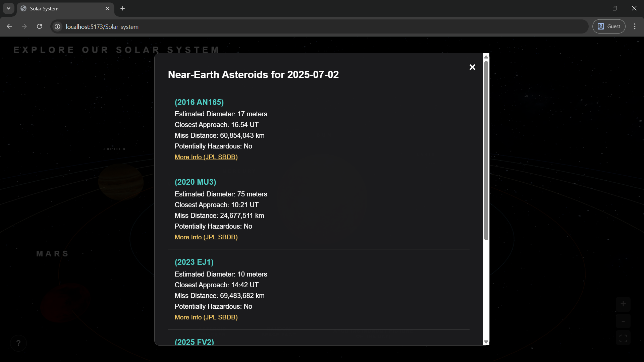Close the Solar System tab

click(x=107, y=8)
